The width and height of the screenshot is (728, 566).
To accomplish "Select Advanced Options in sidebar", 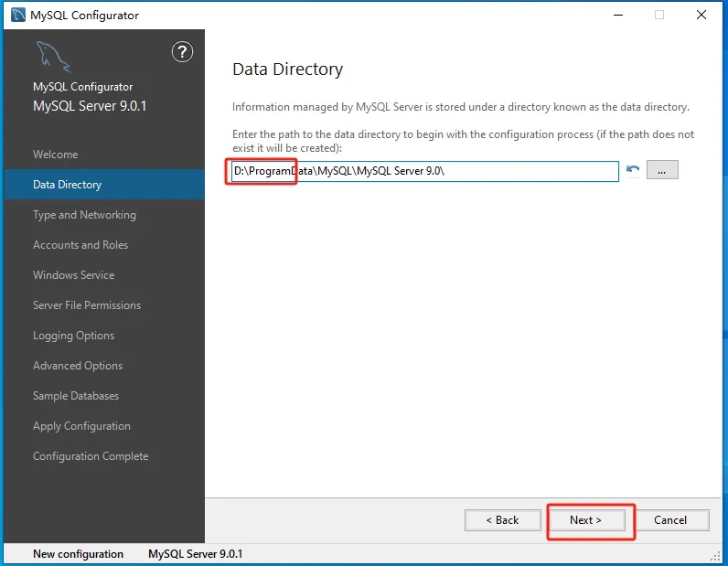I will click(x=78, y=366).
